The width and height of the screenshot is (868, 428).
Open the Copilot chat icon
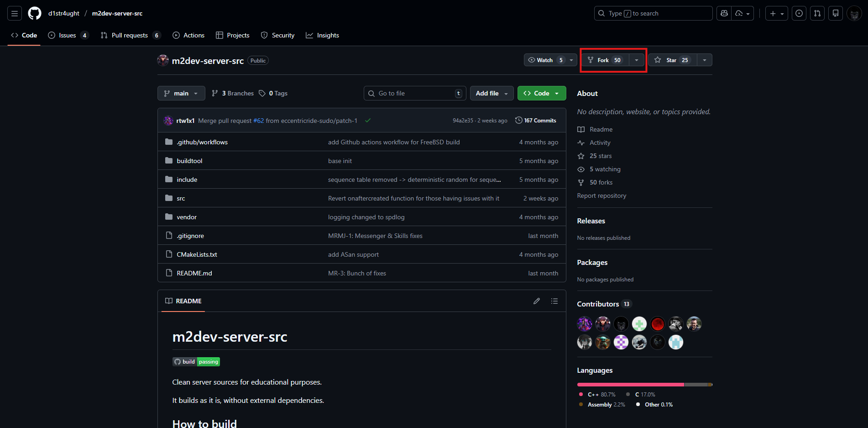724,14
